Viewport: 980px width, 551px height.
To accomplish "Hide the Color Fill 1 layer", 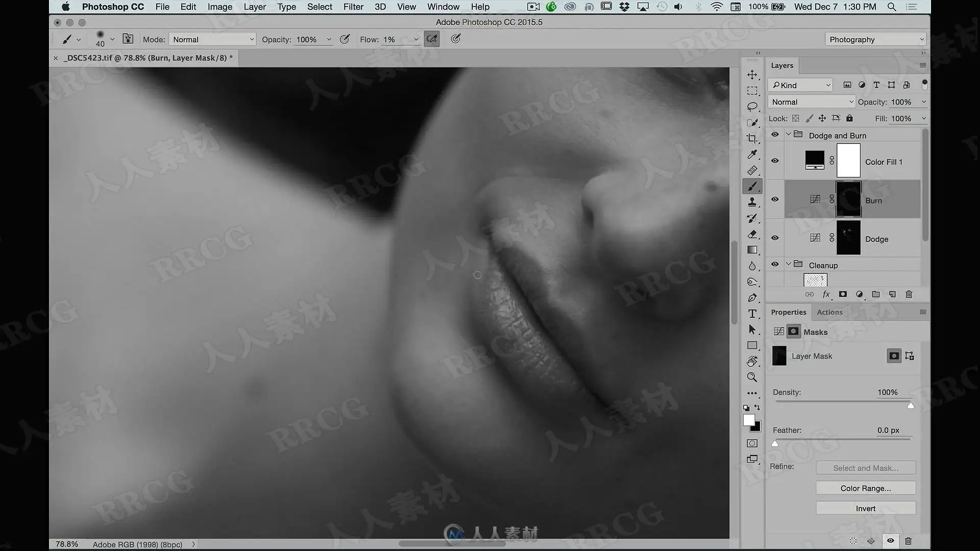I will [x=775, y=161].
